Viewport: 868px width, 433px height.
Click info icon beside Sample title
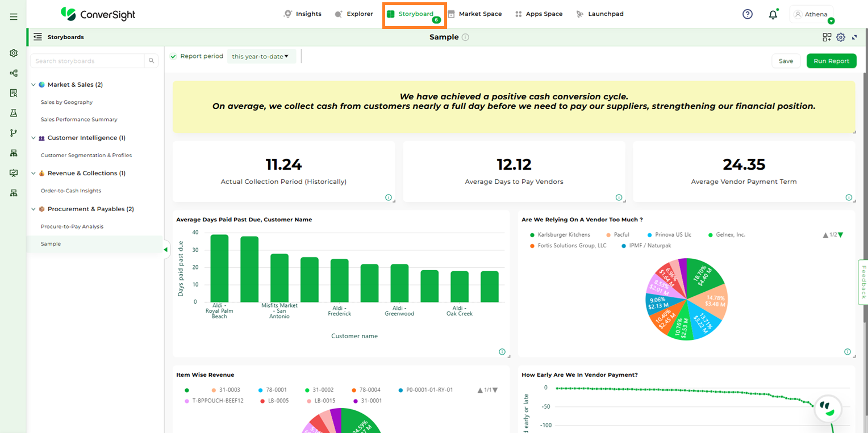(x=465, y=37)
